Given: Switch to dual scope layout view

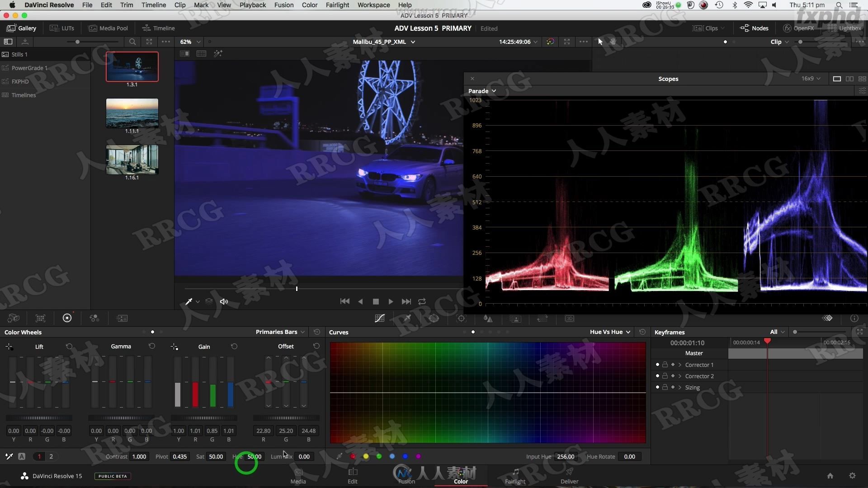Looking at the screenshot, I should point(850,79).
